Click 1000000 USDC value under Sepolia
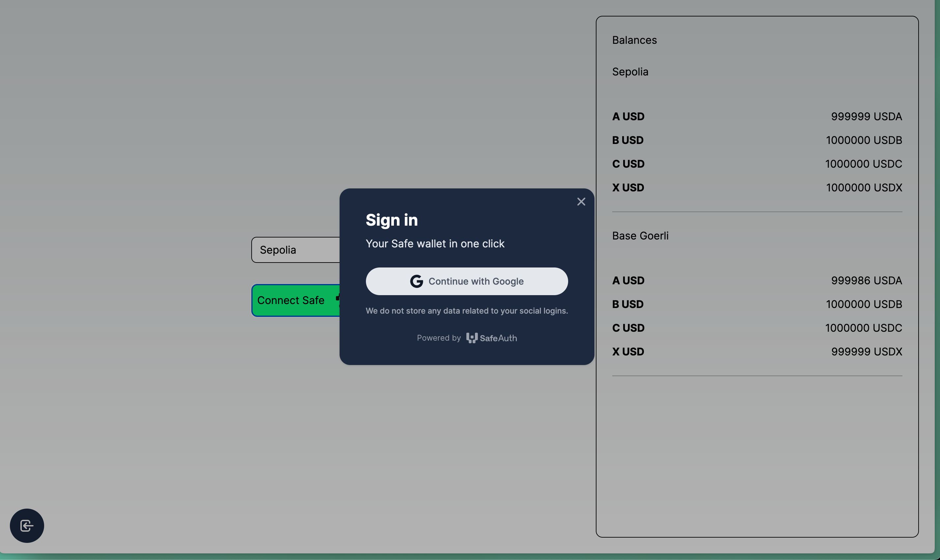Viewport: 940px width, 560px height. 864,164
